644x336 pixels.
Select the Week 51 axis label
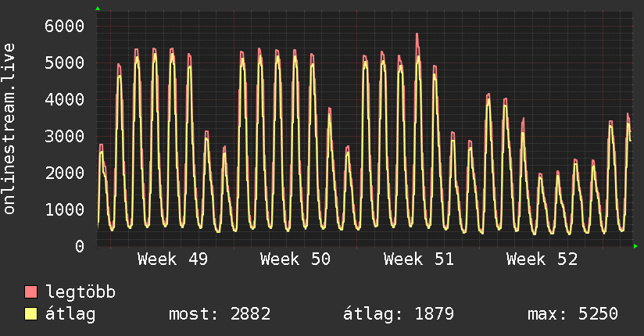tap(419, 259)
